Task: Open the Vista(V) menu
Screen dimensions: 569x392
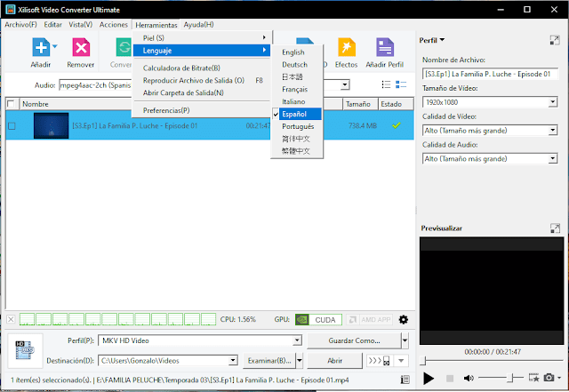Action: [81, 25]
